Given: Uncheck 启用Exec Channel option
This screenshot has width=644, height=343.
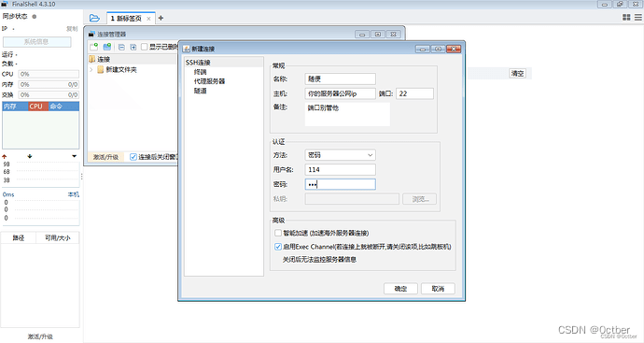Looking at the screenshot, I should (x=278, y=247).
